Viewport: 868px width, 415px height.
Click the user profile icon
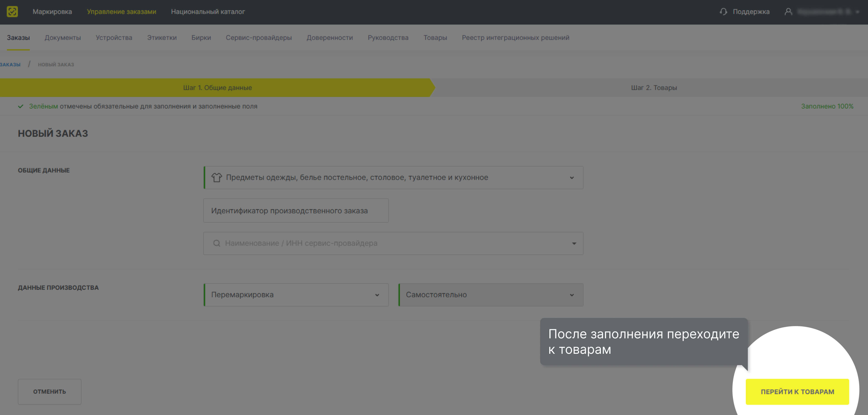tap(788, 12)
